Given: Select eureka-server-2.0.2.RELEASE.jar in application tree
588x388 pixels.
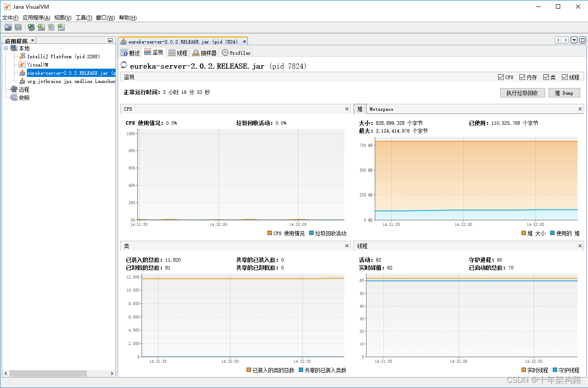Looking at the screenshot, I should (71, 73).
